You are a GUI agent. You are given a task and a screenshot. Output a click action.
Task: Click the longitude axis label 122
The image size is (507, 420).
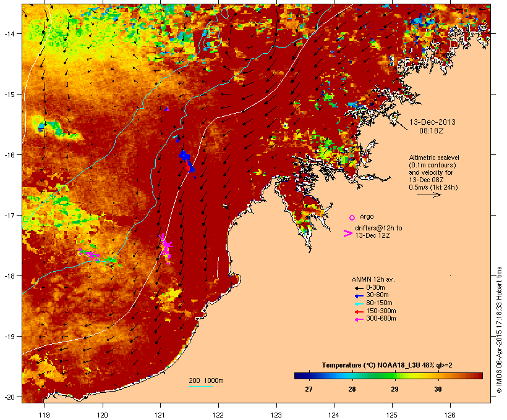point(218,415)
